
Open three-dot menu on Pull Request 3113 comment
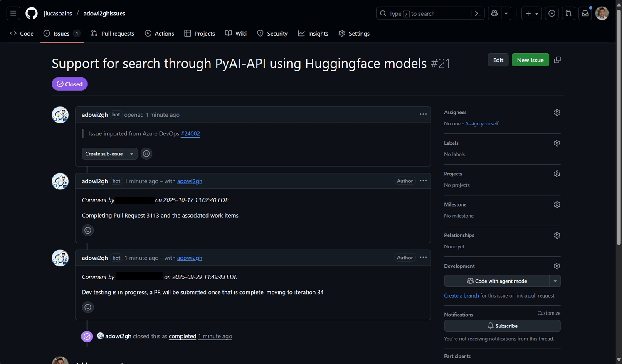tap(423, 181)
